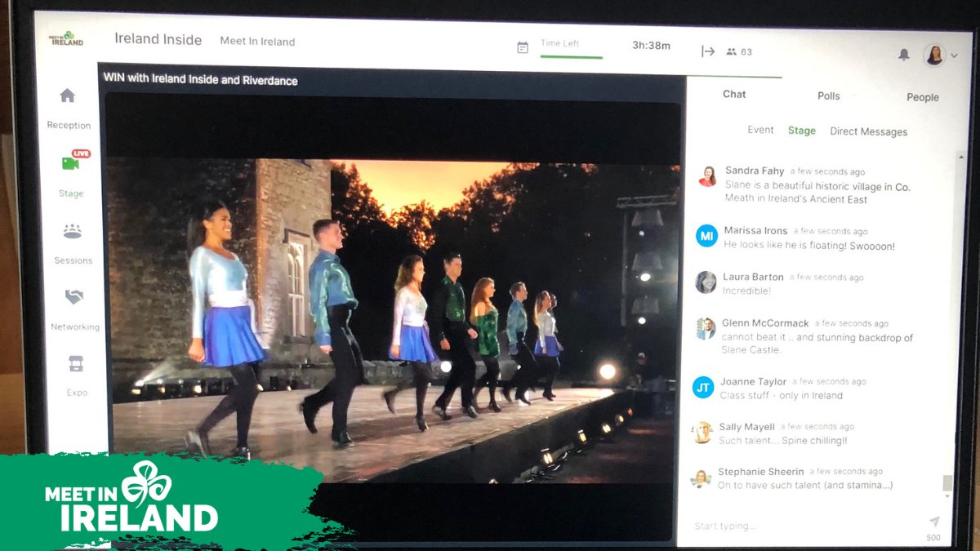Image resolution: width=980 pixels, height=551 pixels.
Task: Click the Glenn McCormack name in chat
Action: [765, 323]
